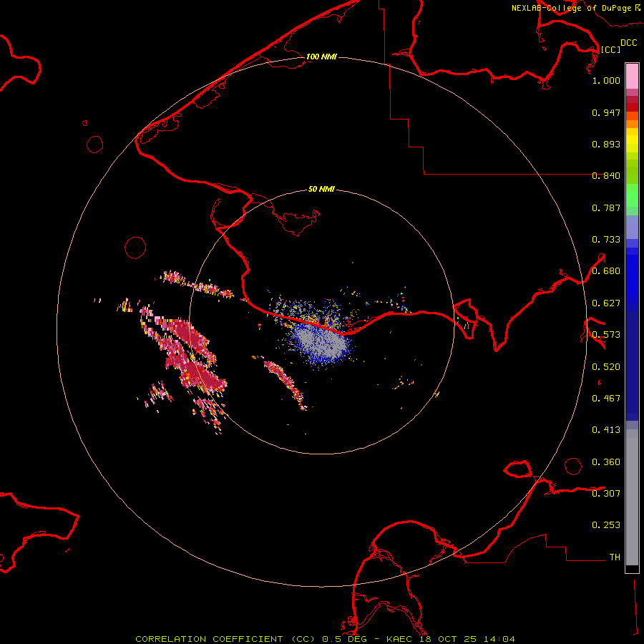Click the 0.253 color scale label

(x=606, y=525)
